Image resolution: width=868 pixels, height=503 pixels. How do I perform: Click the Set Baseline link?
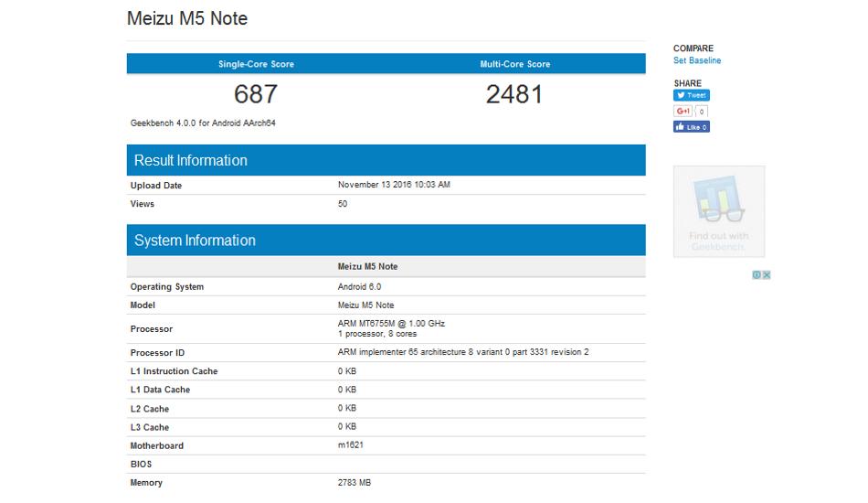pyautogui.click(x=697, y=60)
